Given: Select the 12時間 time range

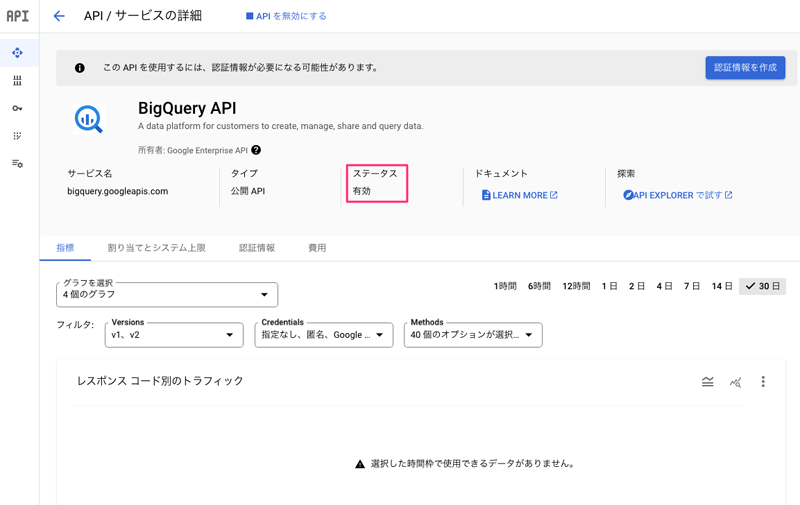Looking at the screenshot, I should pyautogui.click(x=576, y=286).
